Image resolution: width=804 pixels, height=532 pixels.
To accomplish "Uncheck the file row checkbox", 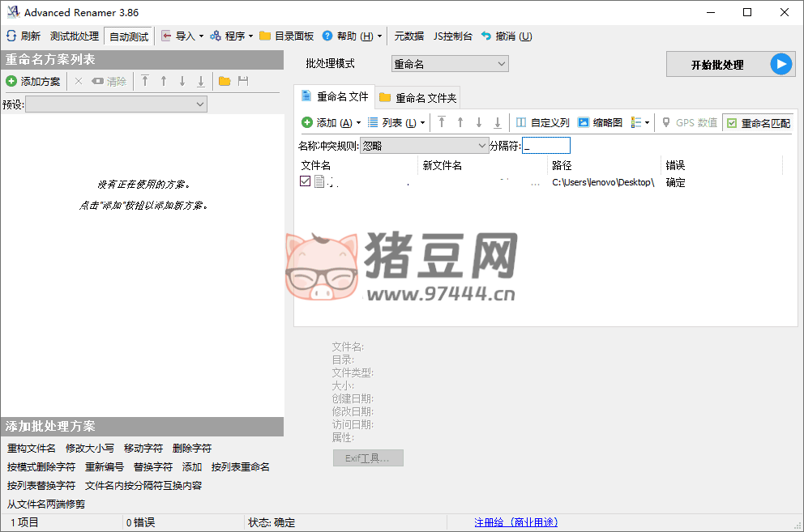I will pos(305,182).
